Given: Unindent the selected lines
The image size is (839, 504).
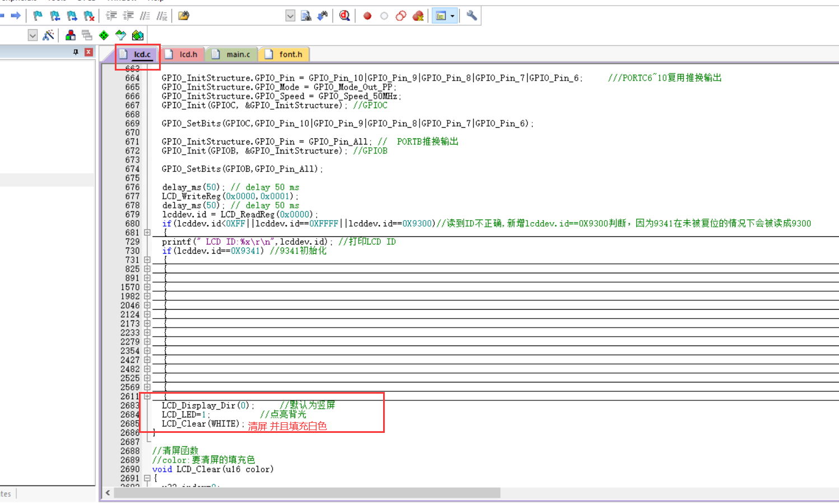Looking at the screenshot, I should coord(128,16).
